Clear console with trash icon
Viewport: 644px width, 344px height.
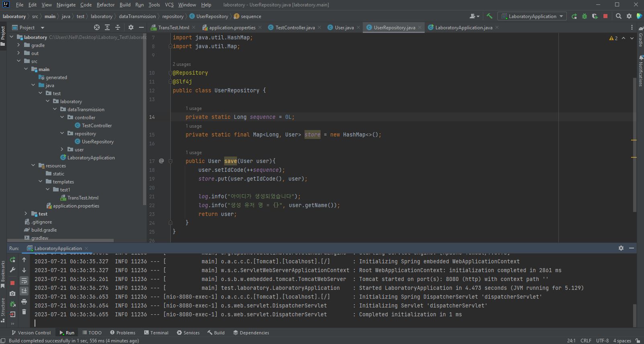click(x=24, y=312)
